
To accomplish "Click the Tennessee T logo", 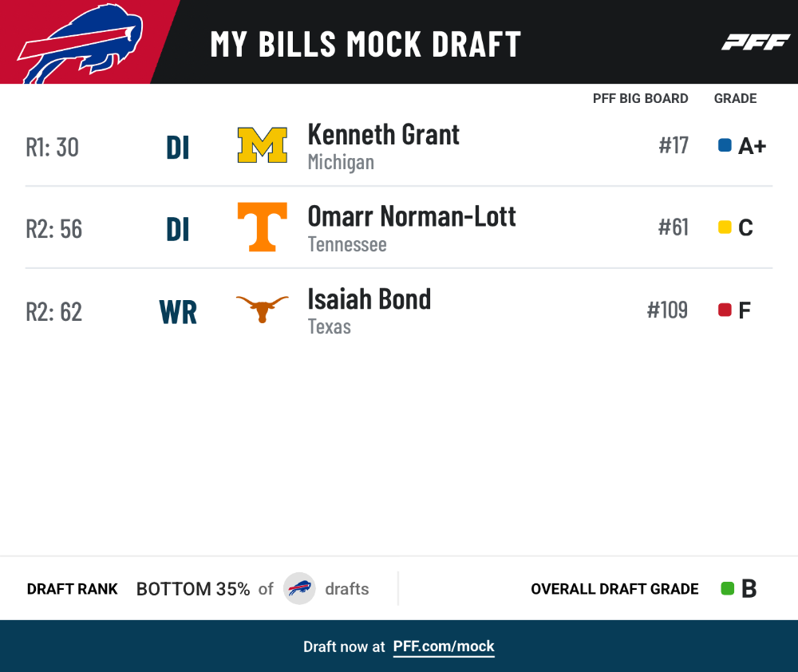I will 262,227.
